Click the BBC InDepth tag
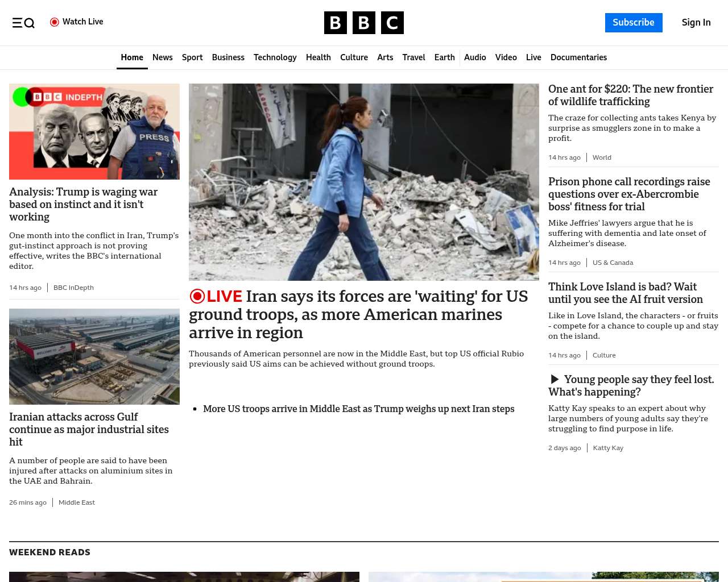728x582 pixels. [x=73, y=288]
